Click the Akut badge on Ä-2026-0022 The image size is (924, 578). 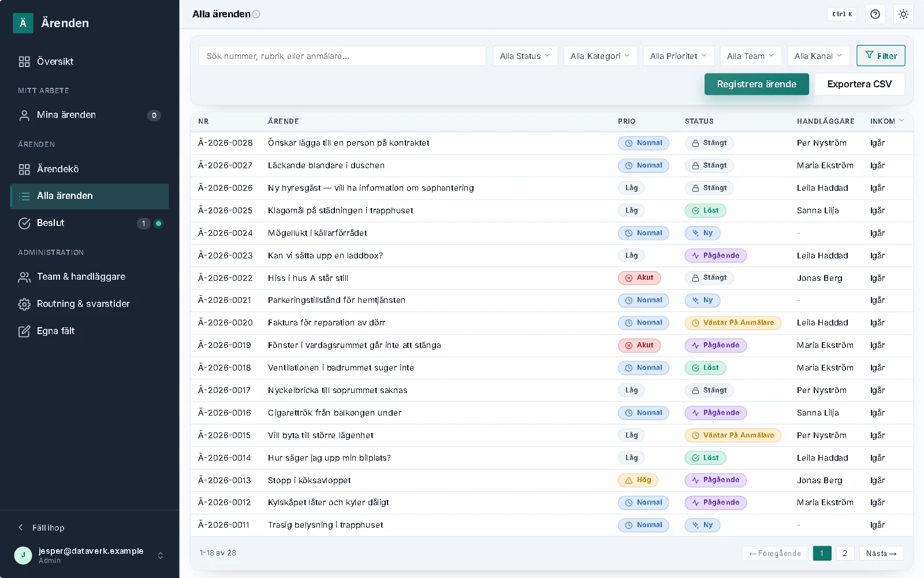tap(639, 278)
